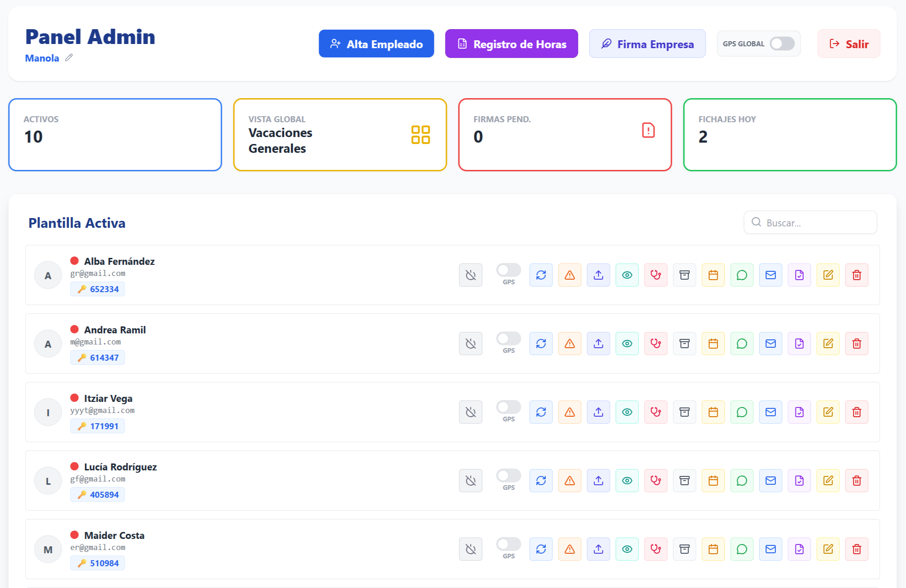The height and width of the screenshot is (588, 906).
Task: Click pencil icon next to Manola name
Action: pyautogui.click(x=69, y=58)
